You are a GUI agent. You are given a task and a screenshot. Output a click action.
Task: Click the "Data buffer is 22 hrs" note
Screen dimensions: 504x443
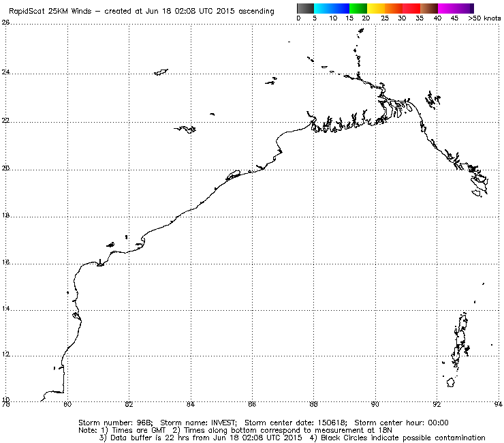[150, 438]
